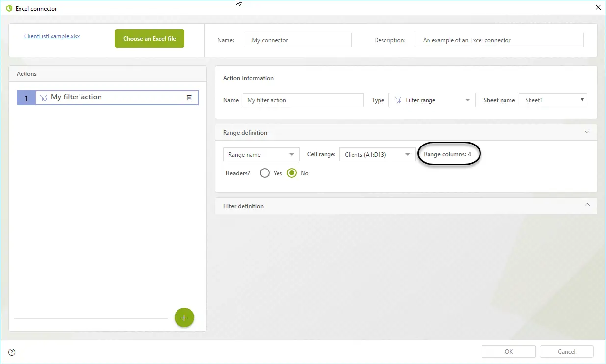
Task: Click the Range columns: 4 text
Action: [448, 154]
